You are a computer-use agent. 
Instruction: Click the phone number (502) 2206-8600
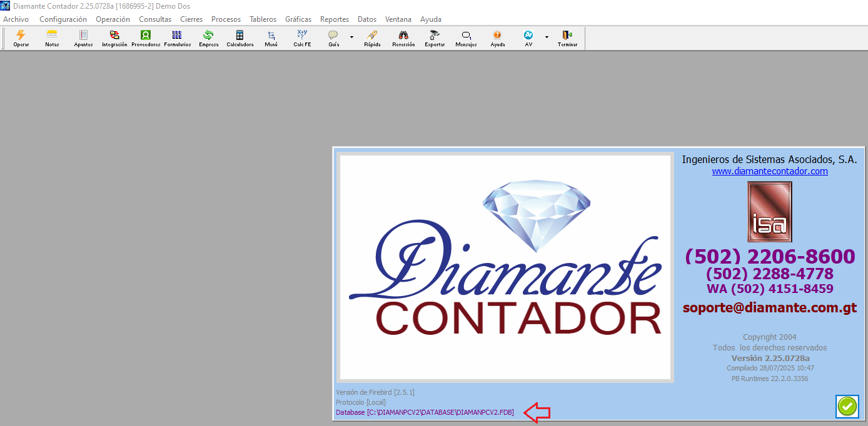point(770,257)
